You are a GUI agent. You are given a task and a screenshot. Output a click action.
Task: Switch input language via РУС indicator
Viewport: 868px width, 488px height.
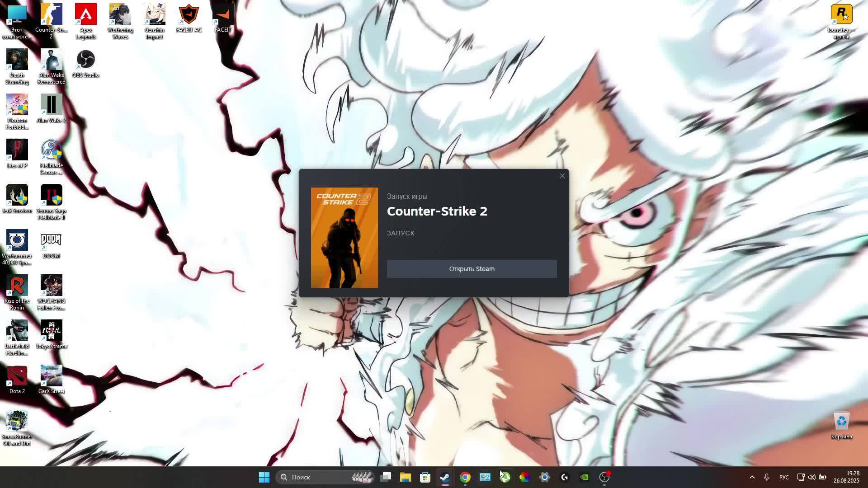pyautogui.click(x=784, y=477)
